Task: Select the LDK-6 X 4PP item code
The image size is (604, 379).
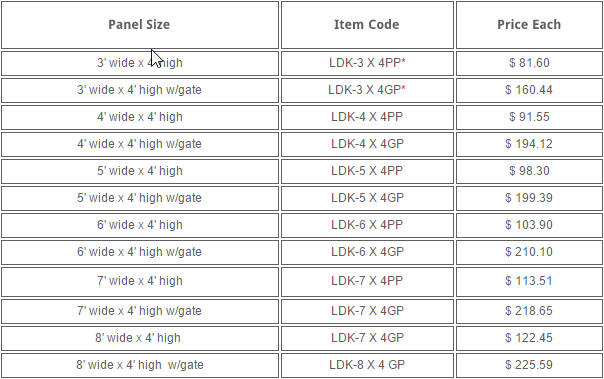Action: click(367, 225)
